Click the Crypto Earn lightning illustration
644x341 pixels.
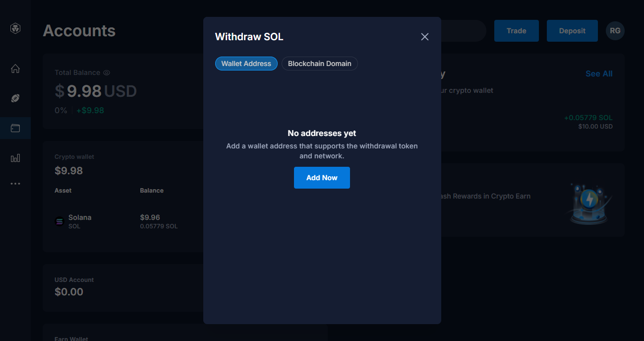pyautogui.click(x=589, y=203)
